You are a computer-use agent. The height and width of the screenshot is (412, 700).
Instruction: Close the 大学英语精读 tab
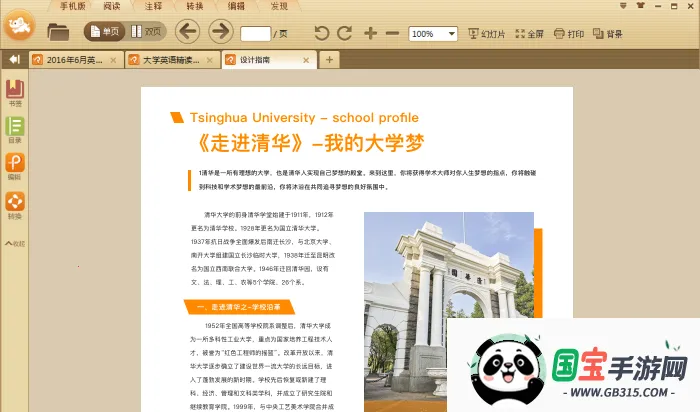coord(209,60)
